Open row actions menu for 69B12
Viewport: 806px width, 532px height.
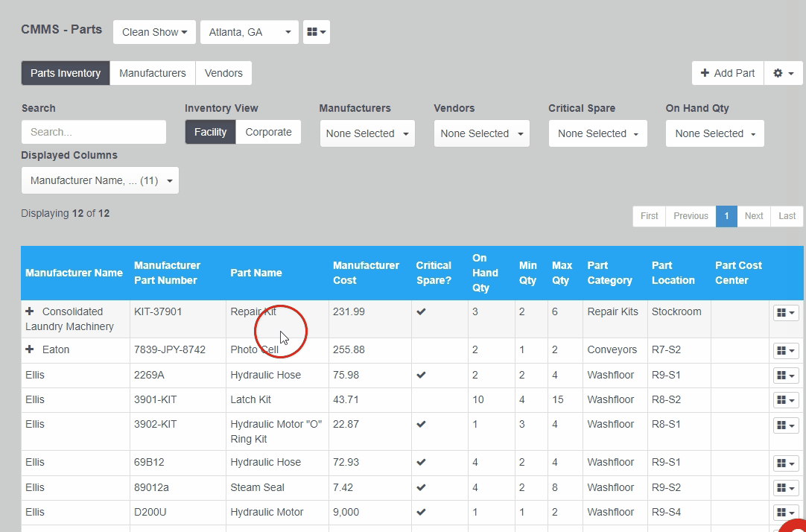point(786,463)
